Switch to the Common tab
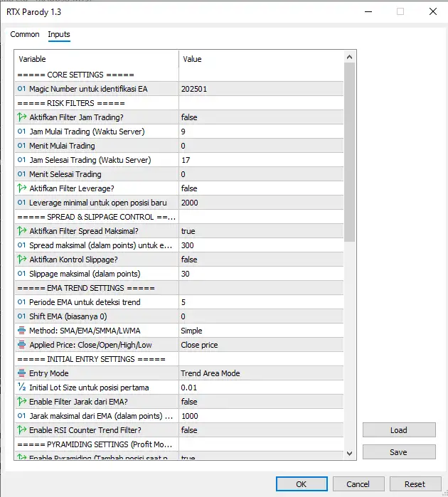 coord(25,34)
